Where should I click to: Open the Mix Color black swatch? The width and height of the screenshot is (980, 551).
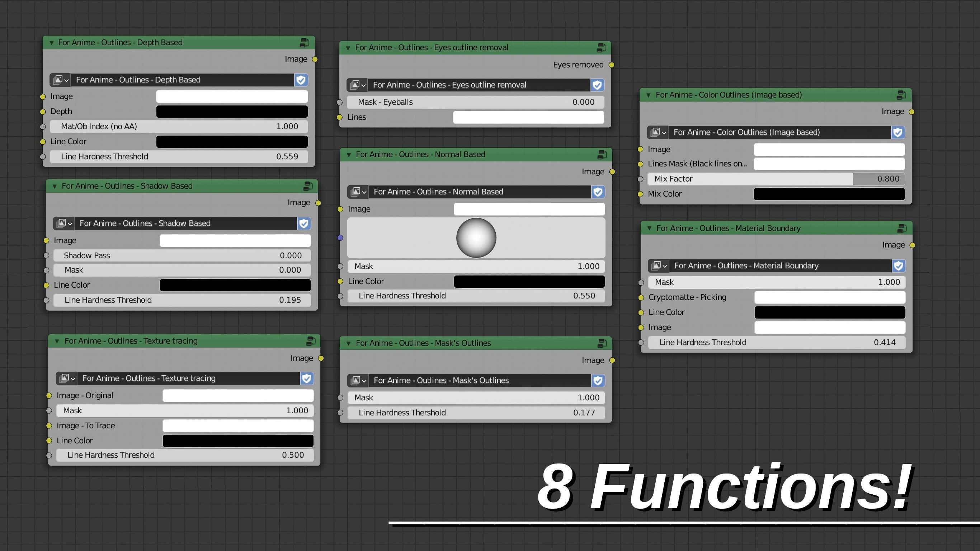coord(829,194)
